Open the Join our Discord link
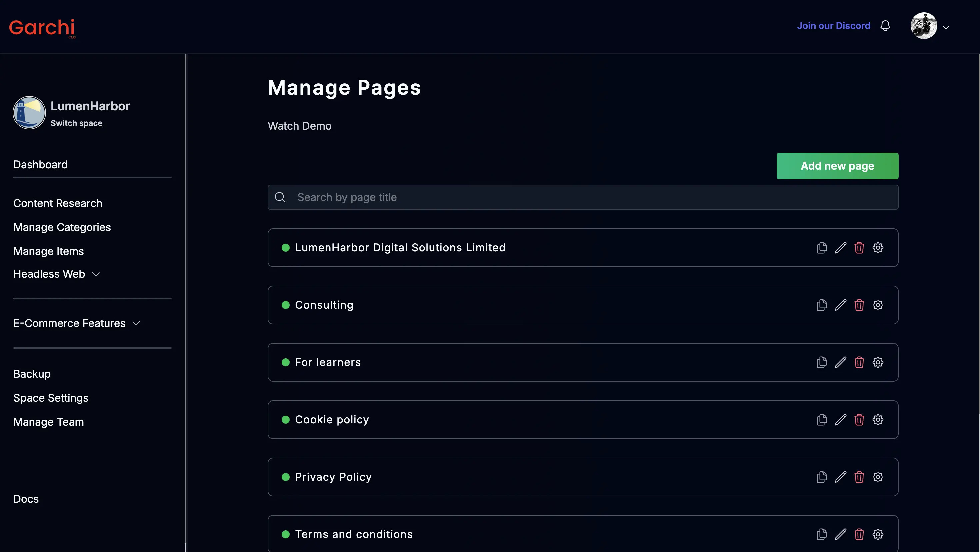Screen dimensions: 980x552 coord(834,25)
